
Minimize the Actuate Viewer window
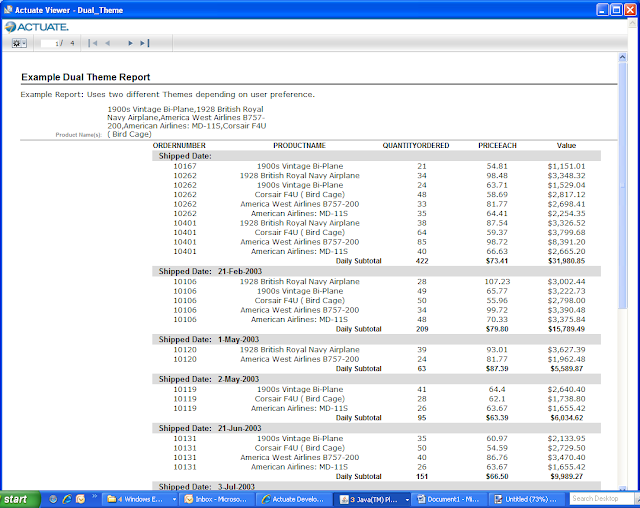(x=596, y=9)
